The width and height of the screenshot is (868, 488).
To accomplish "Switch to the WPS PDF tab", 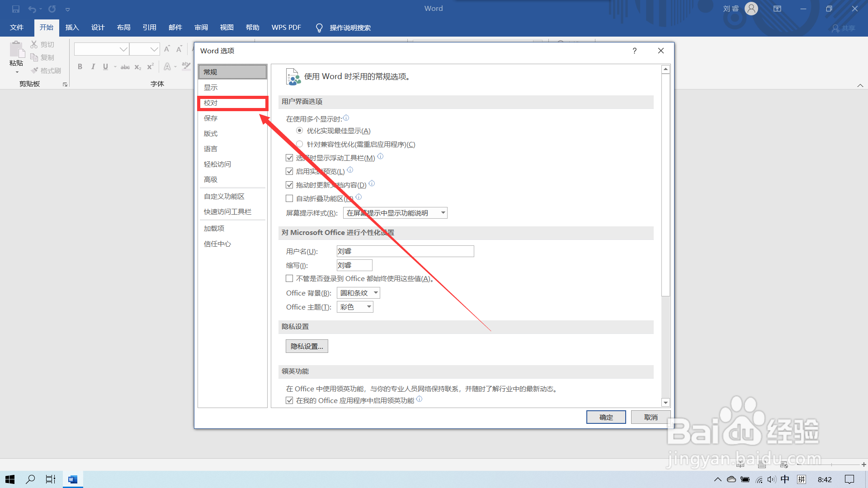I will (x=286, y=28).
